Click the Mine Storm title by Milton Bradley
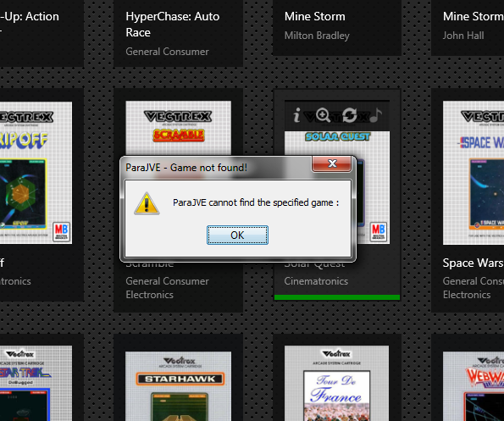Viewport: 504px width, 421px height. coord(314,16)
